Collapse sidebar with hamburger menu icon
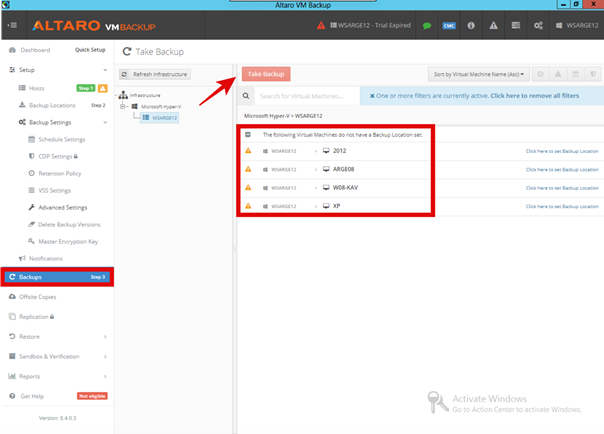This screenshot has height=434, width=604. (12, 25)
